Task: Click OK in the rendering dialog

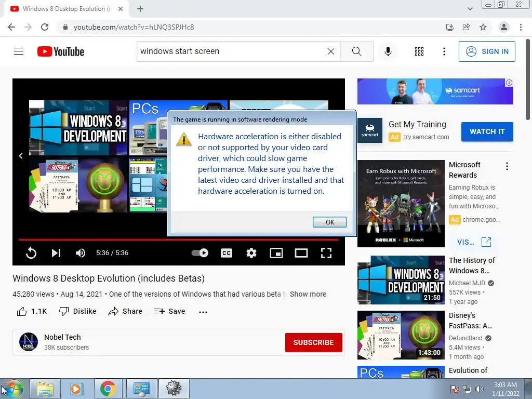Action: tap(330, 222)
